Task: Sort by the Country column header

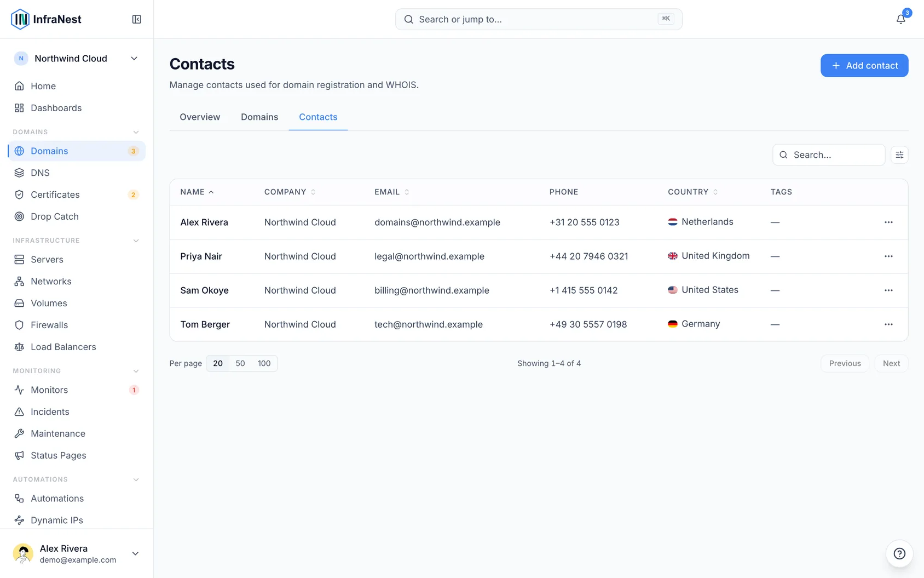Action: click(x=693, y=192)
